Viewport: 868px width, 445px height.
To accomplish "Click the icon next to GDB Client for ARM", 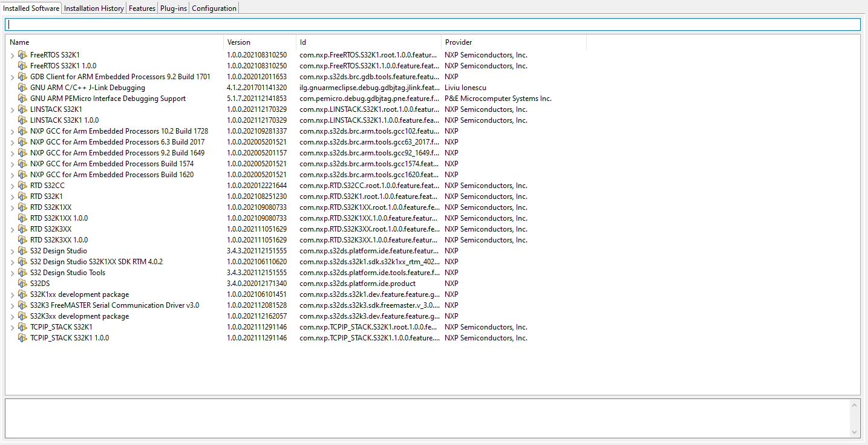I will click(22, 77).
